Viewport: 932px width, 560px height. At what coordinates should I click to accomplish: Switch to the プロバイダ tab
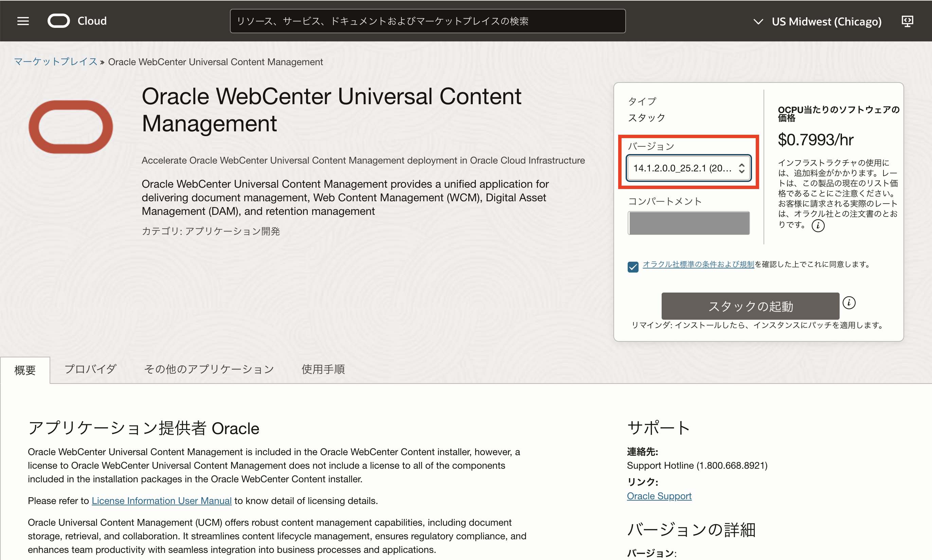click(90, 369)
